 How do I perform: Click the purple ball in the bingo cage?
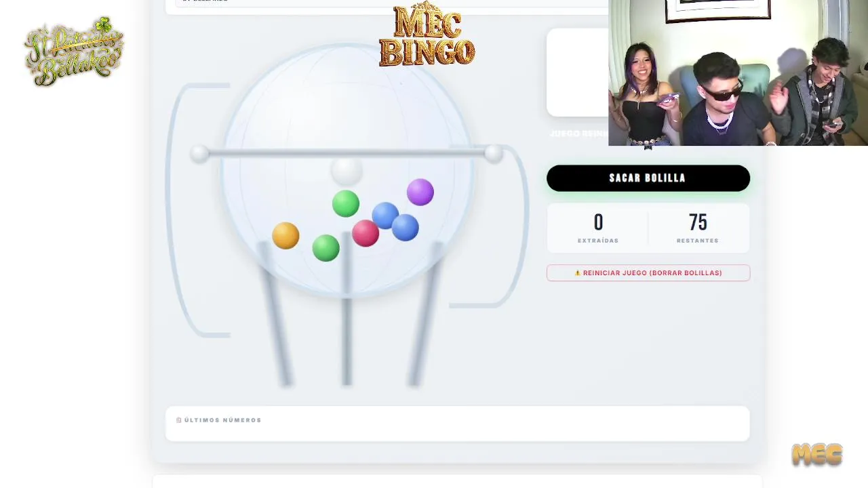[x=420, y=192]
